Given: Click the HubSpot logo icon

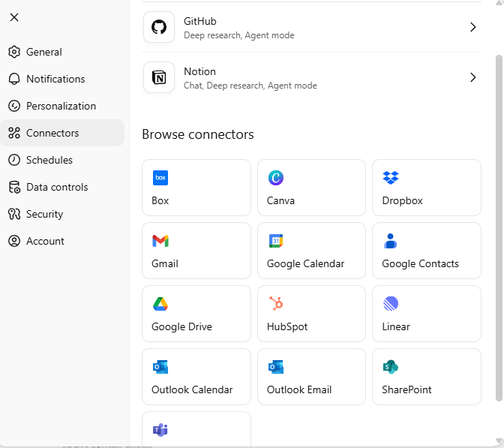Looking at the screenshot, I should (276, 303).
